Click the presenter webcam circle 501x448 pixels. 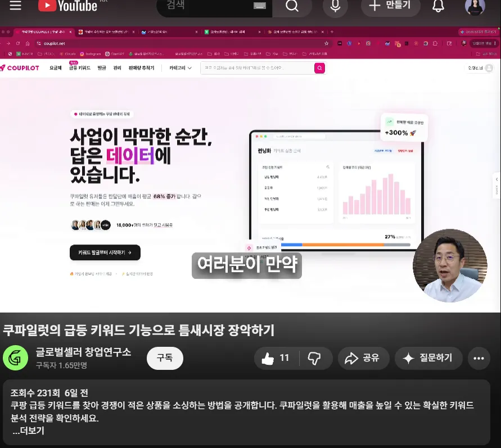coord(450,266)
